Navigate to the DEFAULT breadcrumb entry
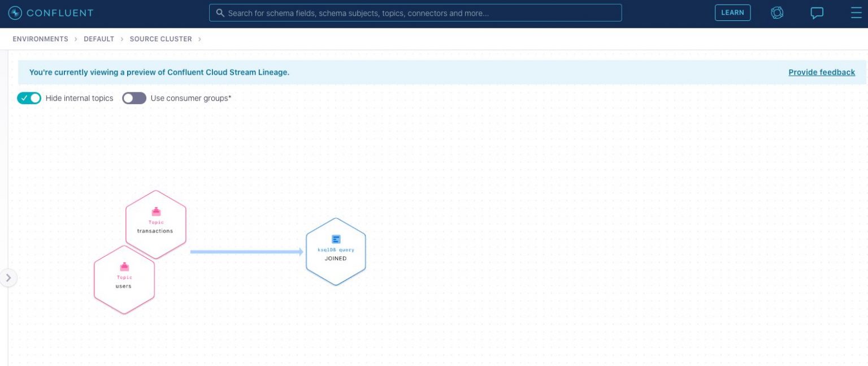 pos(99,39)
